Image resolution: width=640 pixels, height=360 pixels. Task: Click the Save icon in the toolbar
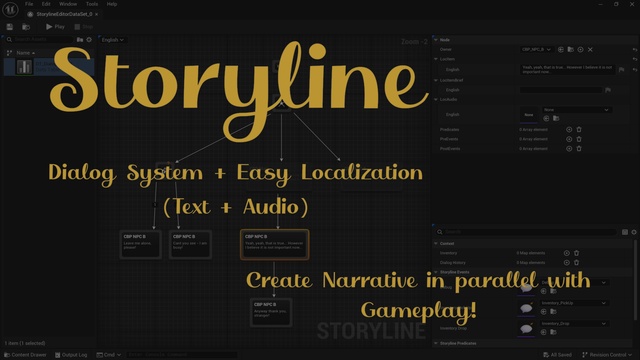click(x=10, y=27)
